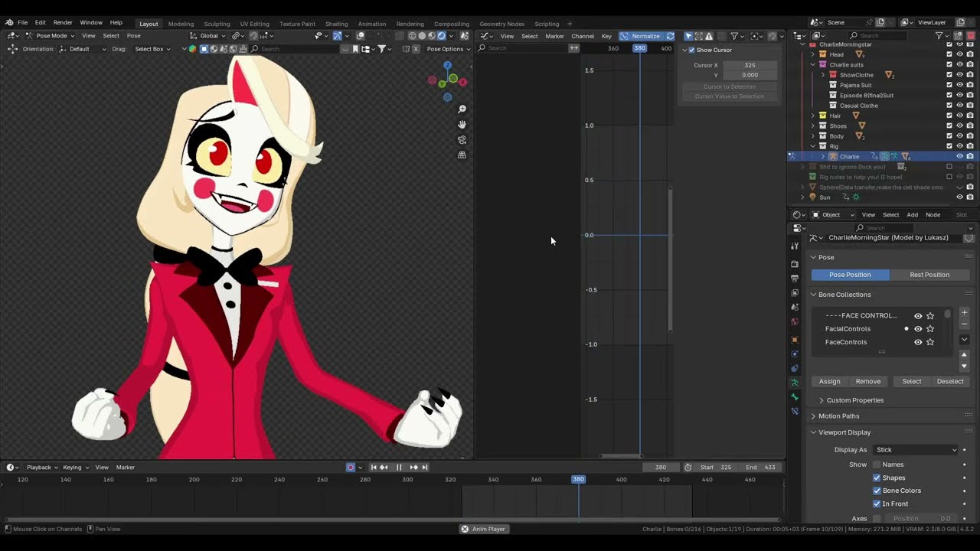This screenshot has width=980, height=551.
Task: Click the Deselect bone collection button
Action: (x=950, y=381)
